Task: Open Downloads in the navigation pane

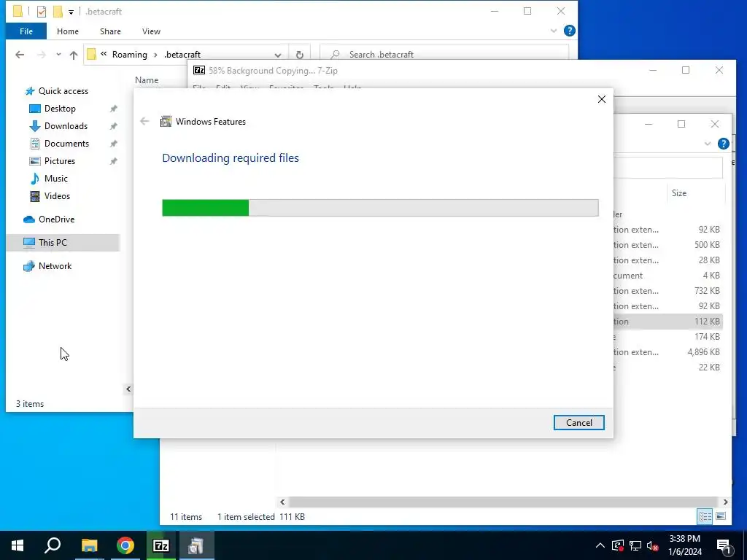Action: tap(66, 126)
